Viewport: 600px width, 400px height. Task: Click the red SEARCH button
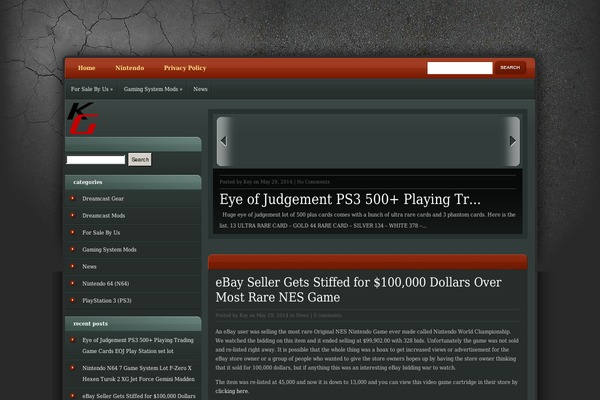point(510,68)
